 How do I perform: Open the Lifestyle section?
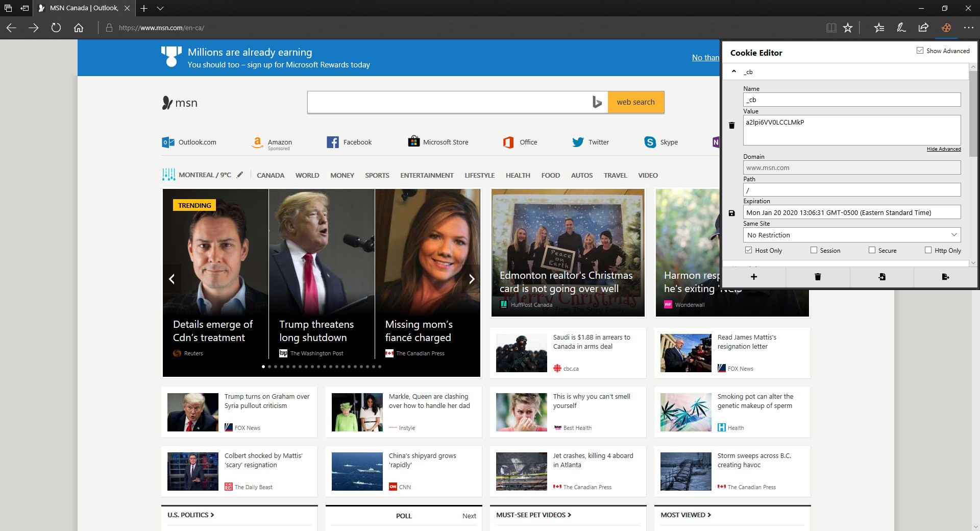tap(480, 175)
